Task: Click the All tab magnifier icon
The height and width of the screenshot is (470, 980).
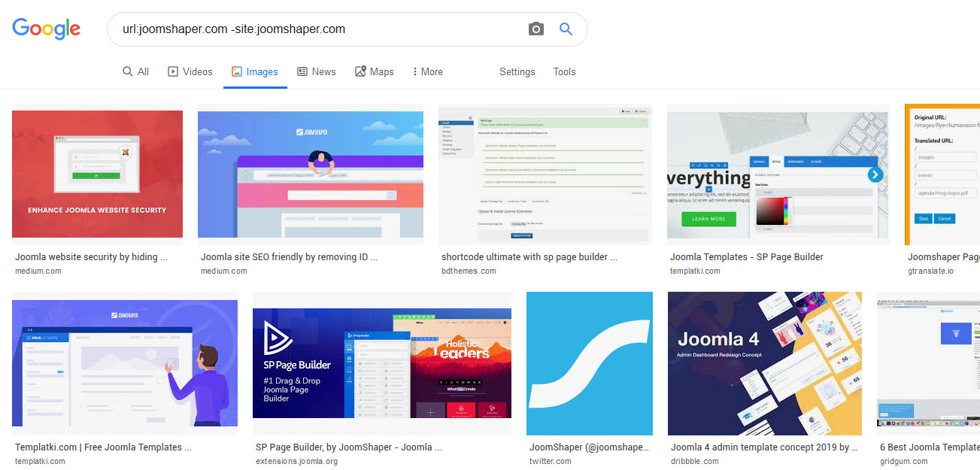Action: 128,71
